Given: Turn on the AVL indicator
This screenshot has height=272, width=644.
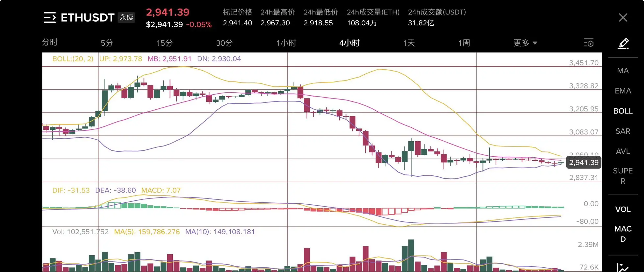Looking at the screenshot, I should tap(623, 151).
